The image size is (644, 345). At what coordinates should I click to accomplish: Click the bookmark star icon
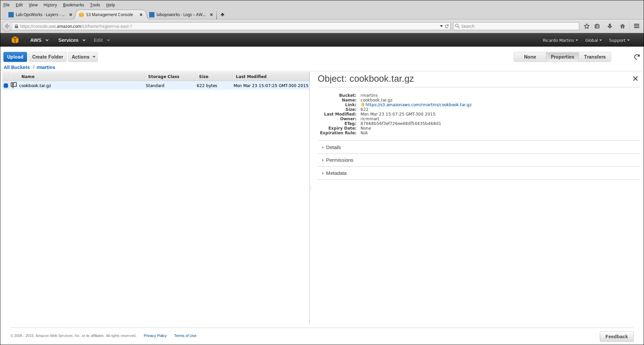point(586,26)
